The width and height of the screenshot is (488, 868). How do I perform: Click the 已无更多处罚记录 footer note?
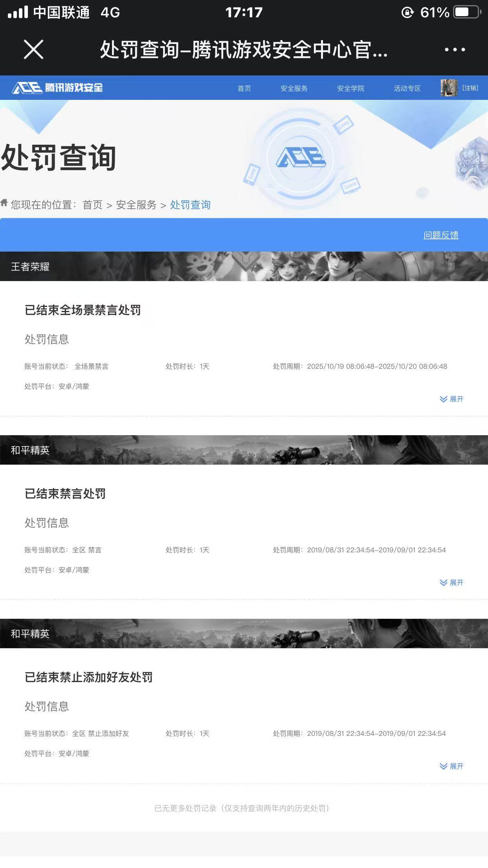pyautogui.click(x=242, y=808)
